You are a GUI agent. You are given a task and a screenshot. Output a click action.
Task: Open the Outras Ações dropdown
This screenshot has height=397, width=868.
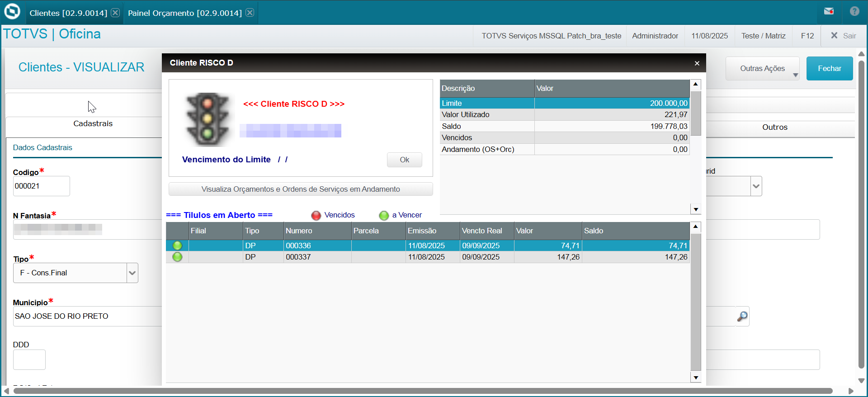762,68
